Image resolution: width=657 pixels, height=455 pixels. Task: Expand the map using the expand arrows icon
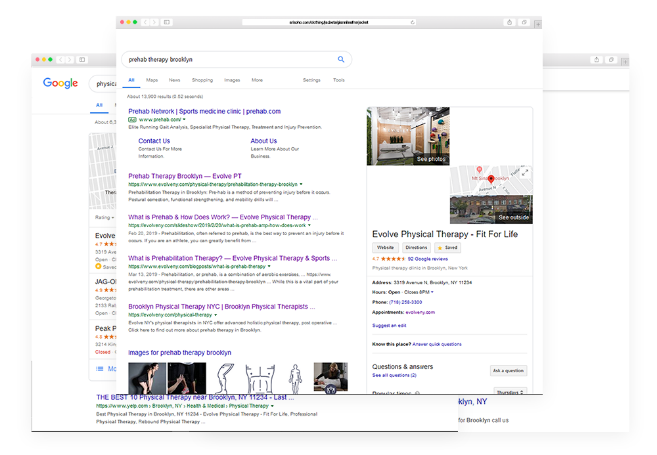[525, 172]
